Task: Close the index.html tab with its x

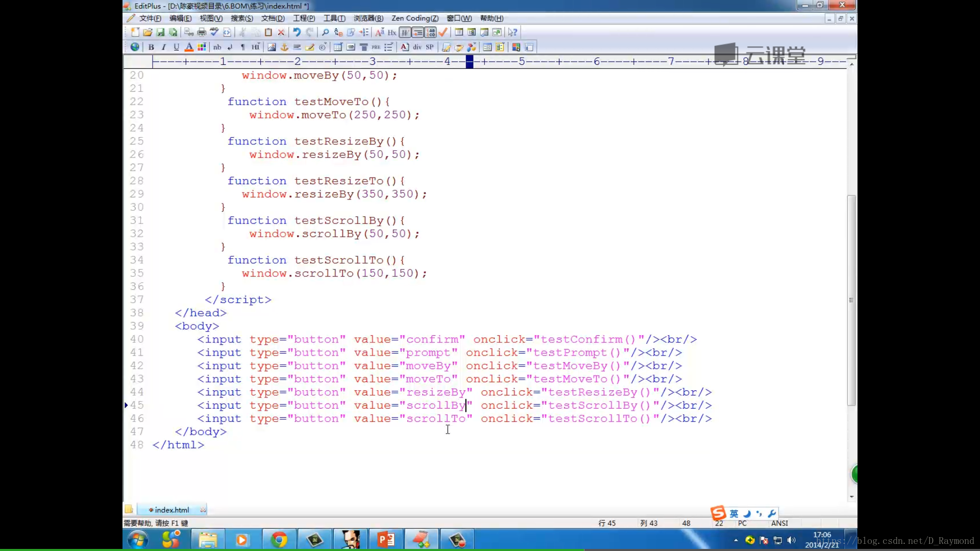Action: pos(203,510)
